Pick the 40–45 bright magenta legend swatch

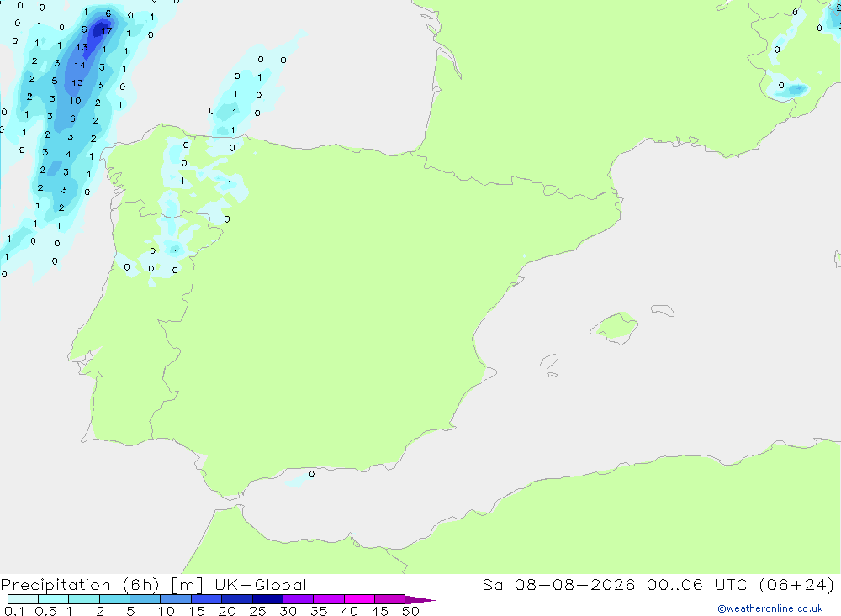pyautogui.click(x=359, y=599)
